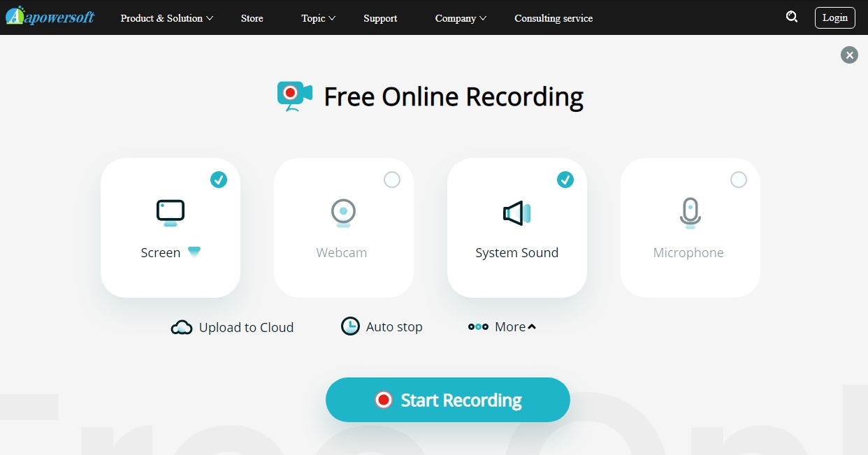The width and height of the screenshot is (868, 455).
Task: Click the Upload to Cloud icon
Action: 181,326
